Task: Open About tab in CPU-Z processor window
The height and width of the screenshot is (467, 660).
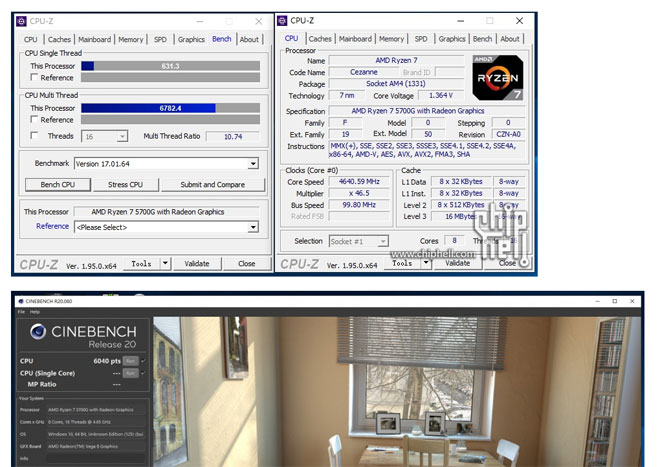Action: 510,39
